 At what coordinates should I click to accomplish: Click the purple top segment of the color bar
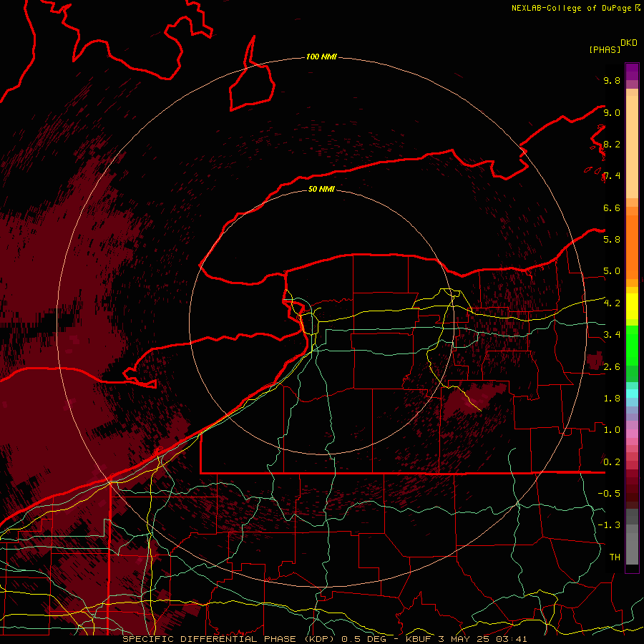coord(632,72)
